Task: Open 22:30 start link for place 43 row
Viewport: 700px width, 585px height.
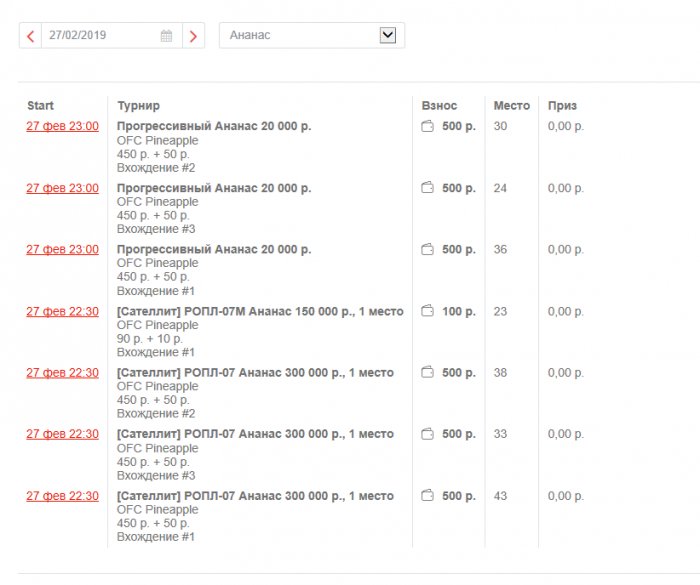Action: (x=62, y=496)
